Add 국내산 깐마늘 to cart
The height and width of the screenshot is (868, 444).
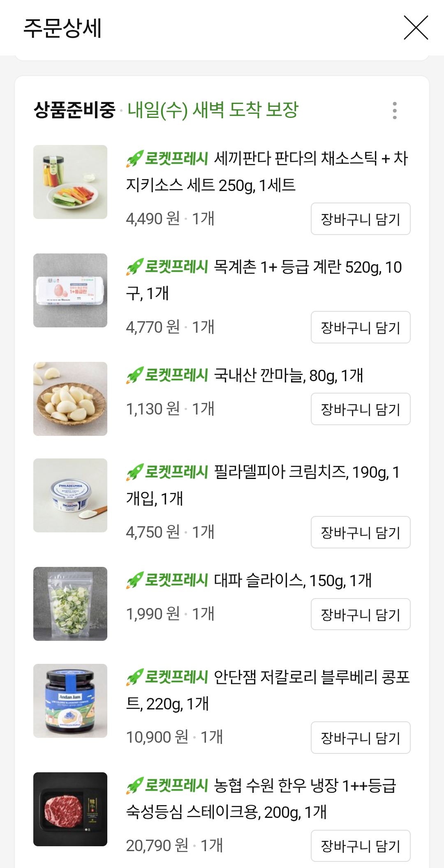[x=361, y=409]
